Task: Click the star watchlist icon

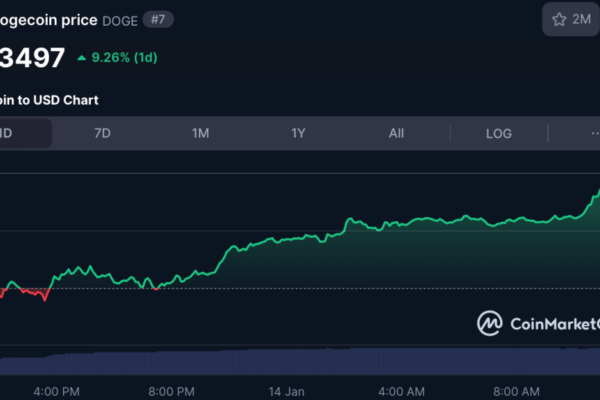Action: click(x=559, y=19)
